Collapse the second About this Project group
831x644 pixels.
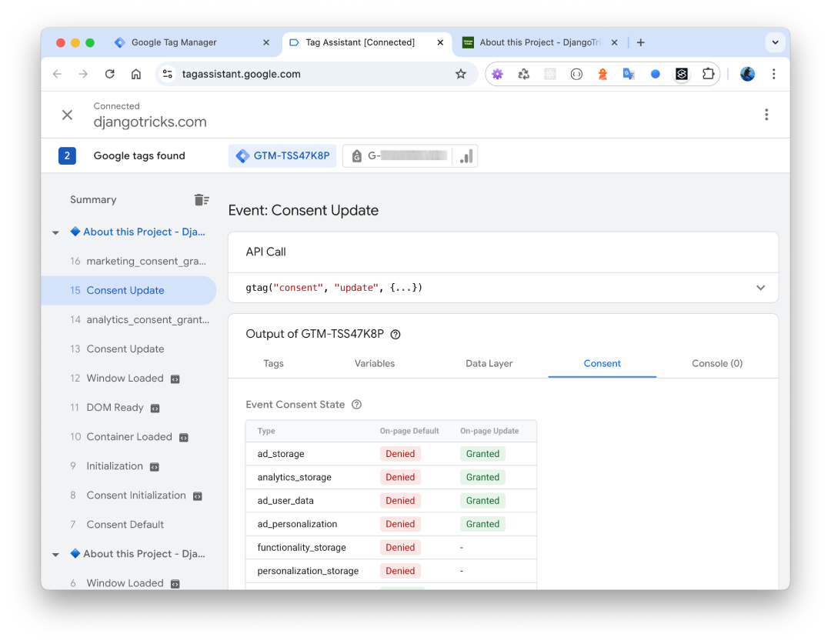[55, 555]
